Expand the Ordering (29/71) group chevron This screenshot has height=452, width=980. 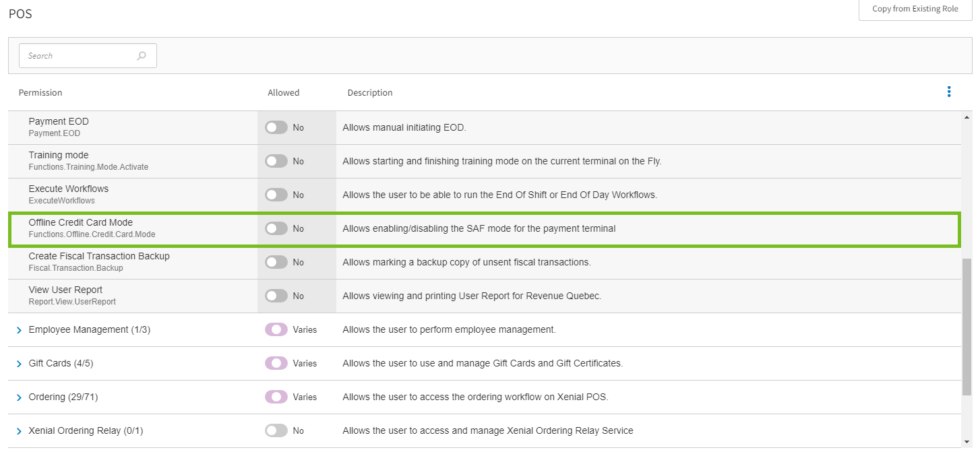(x=19, y=397)
